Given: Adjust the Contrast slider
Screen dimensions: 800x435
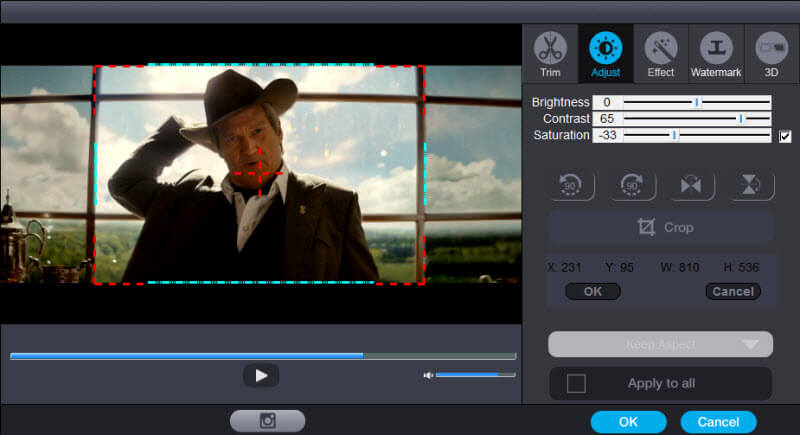Looking at the screenshot, I should 696,119.
